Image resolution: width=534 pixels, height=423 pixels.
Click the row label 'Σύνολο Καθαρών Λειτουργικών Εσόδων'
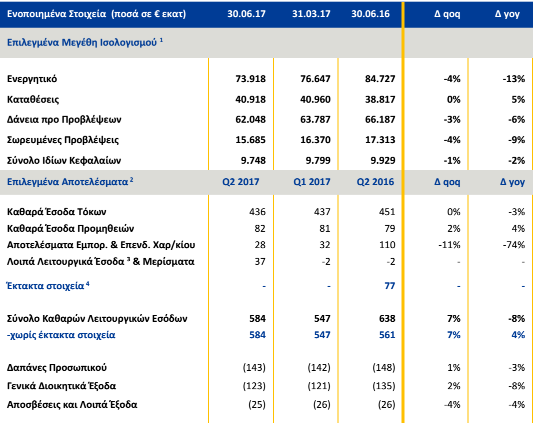97,319
